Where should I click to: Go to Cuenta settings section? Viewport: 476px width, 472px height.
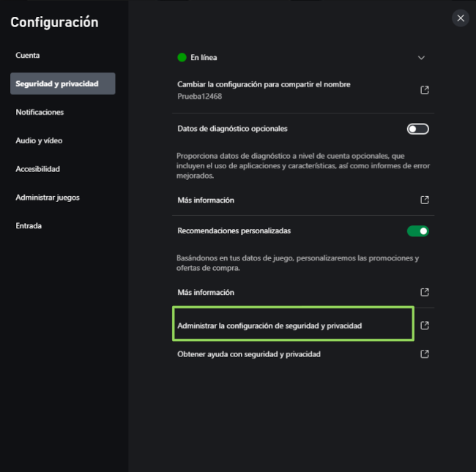[x=28, y=56]
